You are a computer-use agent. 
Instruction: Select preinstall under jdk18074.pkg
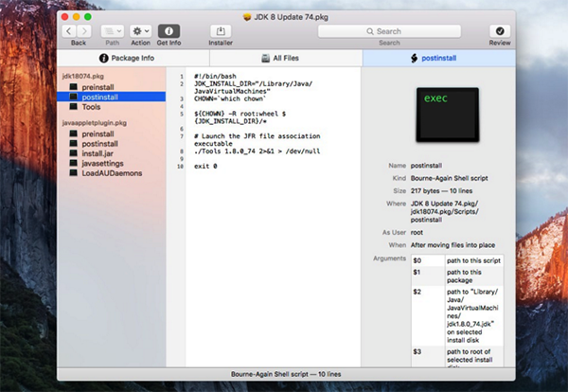(x=98, y=86)
